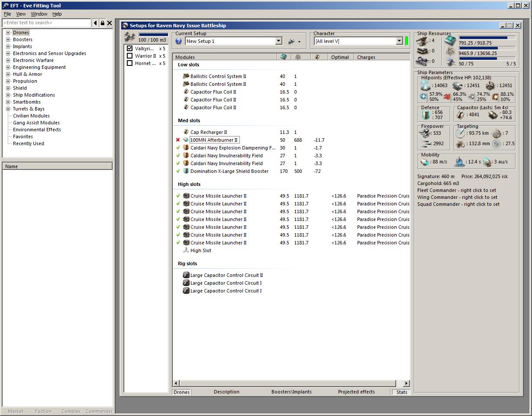Toggle active state of Caldari Navy Explosion Dampening Field
The image size is (532, 416).
[x=178, y=148]
